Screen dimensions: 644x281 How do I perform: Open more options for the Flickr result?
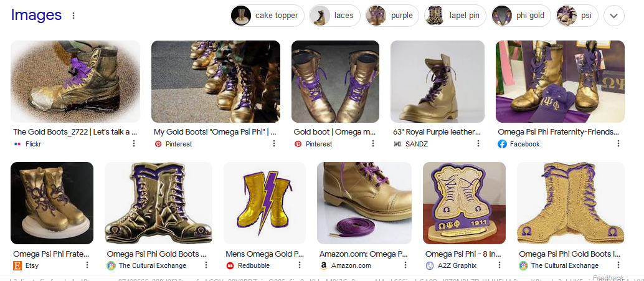pyautogui.click(x=134, y=143)
